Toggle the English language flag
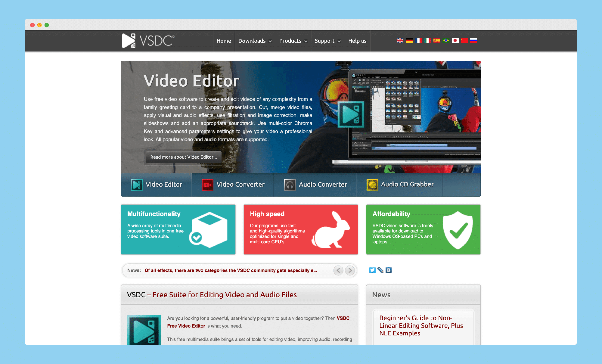602x364 pixels. pos(399,40)
